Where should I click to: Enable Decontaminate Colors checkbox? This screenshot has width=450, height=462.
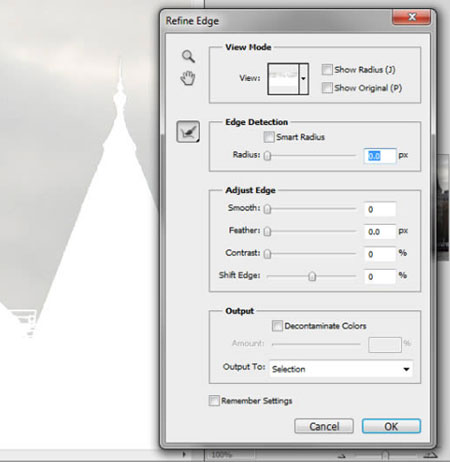(277, 326)
